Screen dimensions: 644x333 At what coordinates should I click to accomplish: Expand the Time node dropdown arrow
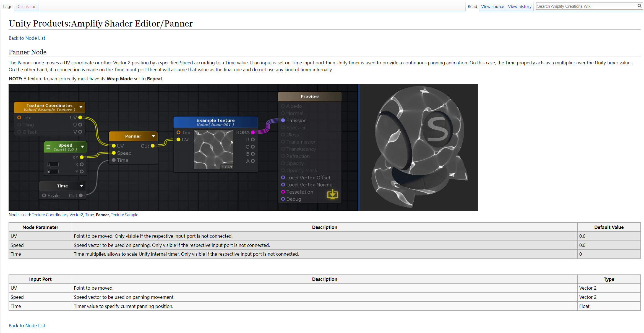click(82, 186)
